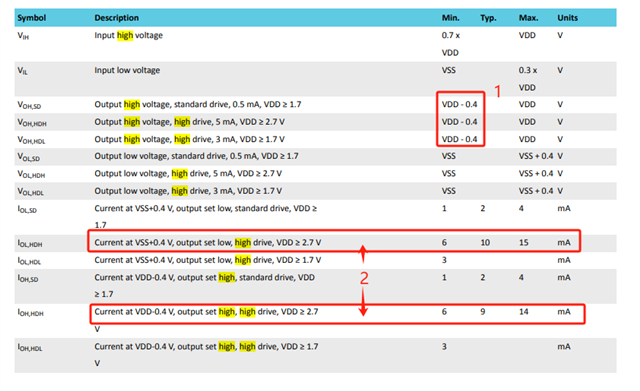The width and height of the screenshot is (640, 391).
Task: Click 'Output high voltage, standard drive, 0.5 mA' text
Action: [x=198, y=104]
